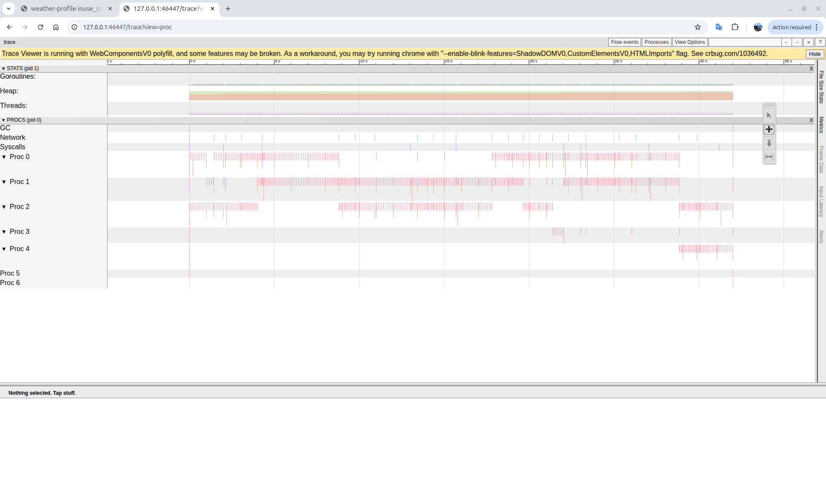The image size is (826, 504).
Task: Click the search field in the trace toolbar
Action: coord(744,42)
